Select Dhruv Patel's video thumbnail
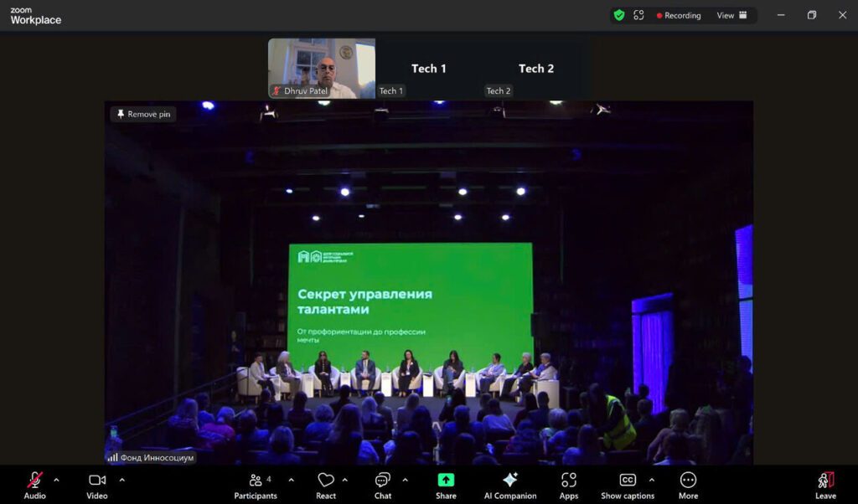The width and height of the screenshot is (858, 504). tap(322, 67)
